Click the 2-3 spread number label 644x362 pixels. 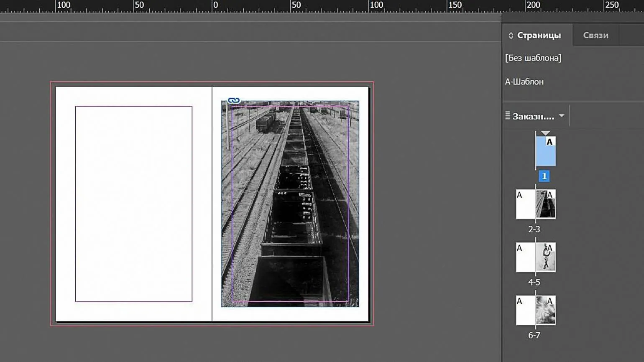pos(534,229)
